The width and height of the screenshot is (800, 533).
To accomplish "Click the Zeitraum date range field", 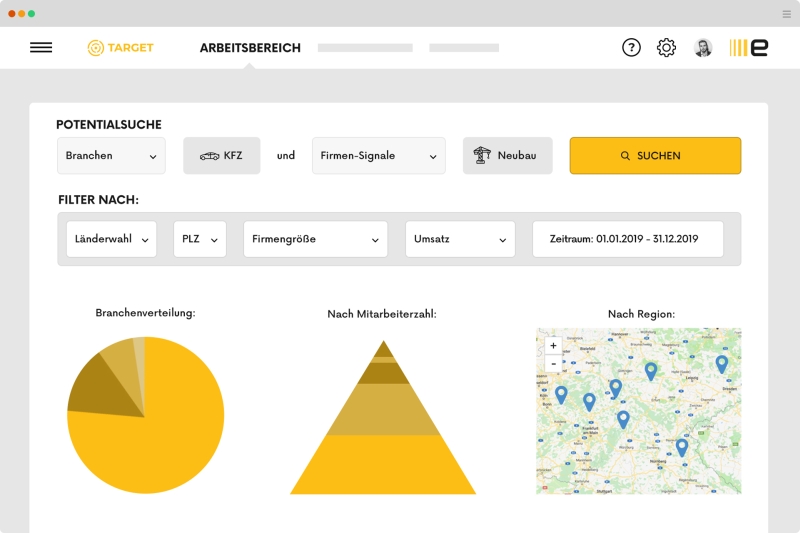I will [x=627, y=240].
